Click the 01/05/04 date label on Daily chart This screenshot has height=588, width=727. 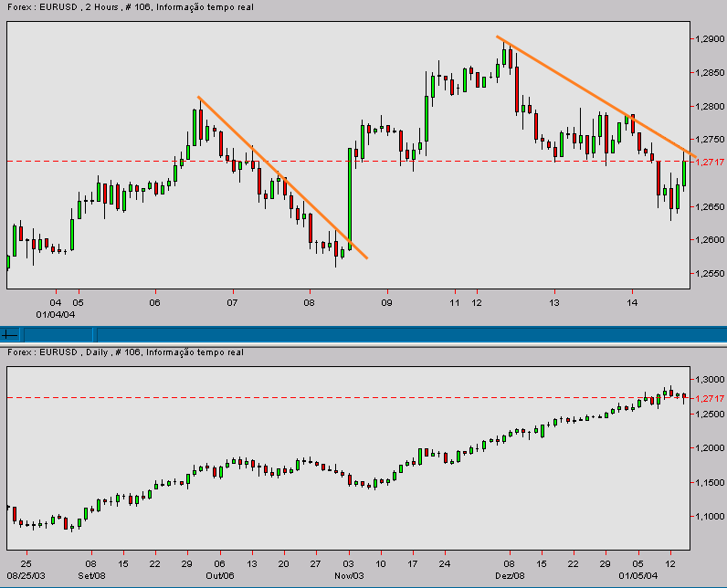click(638, 576)
